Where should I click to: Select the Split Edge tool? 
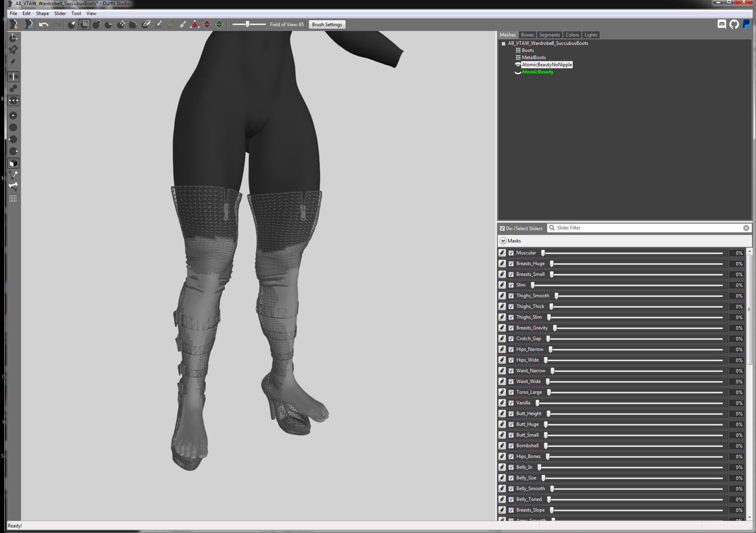click(x=220, y=24)
